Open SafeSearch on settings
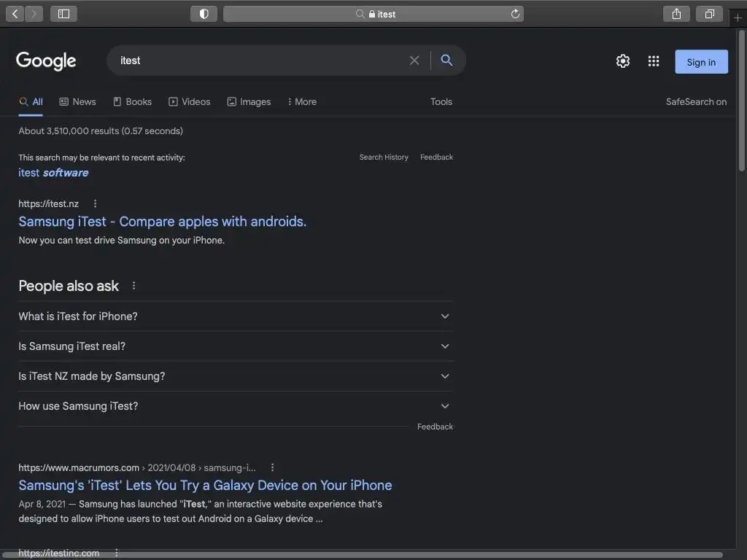The height and width of the screenshot is (560, 747). [x=696, y=101]
